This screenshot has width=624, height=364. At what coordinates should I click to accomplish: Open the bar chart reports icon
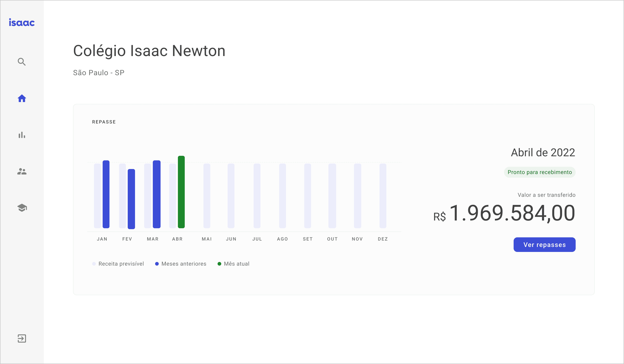click(22, 135)
